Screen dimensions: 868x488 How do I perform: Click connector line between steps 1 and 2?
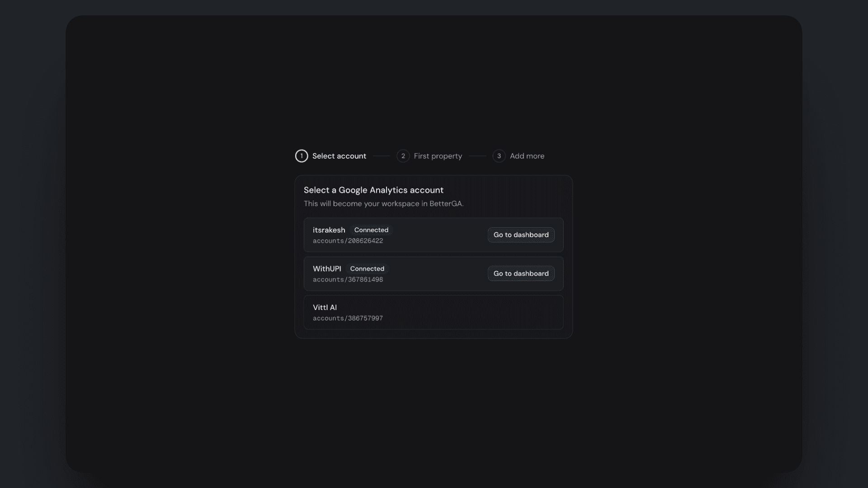click(x=382, y=156)
